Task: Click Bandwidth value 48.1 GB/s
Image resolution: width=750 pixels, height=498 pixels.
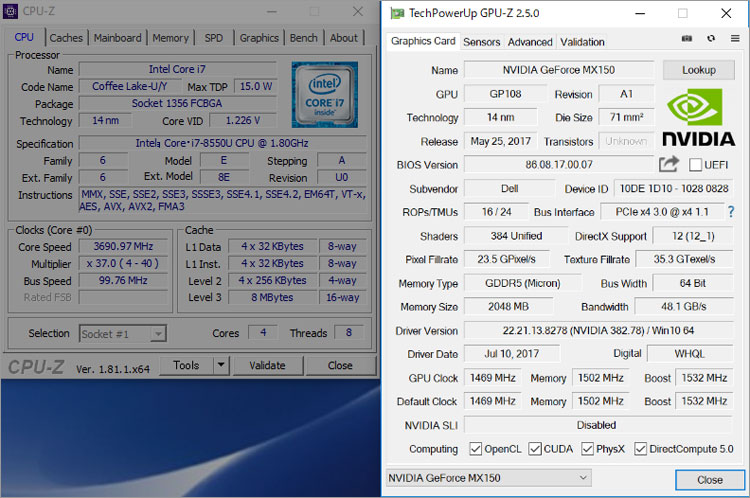Action: click(x=684, y=306)
